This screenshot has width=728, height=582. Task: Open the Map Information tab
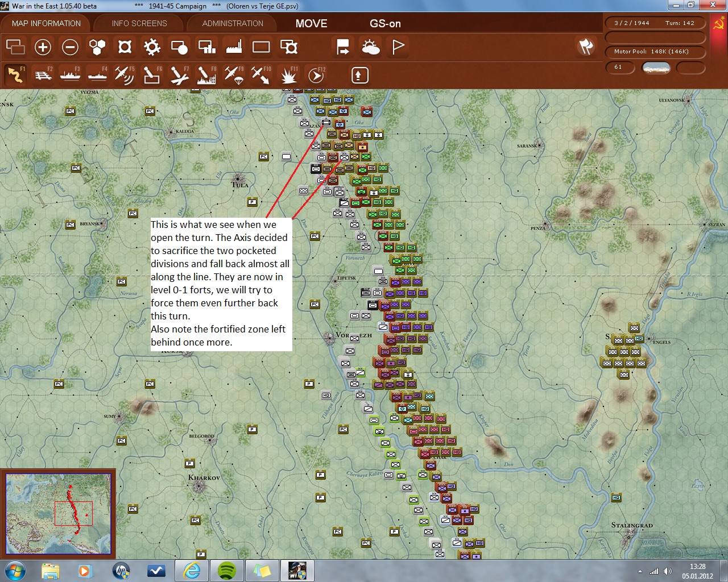(x=46, y=23)
